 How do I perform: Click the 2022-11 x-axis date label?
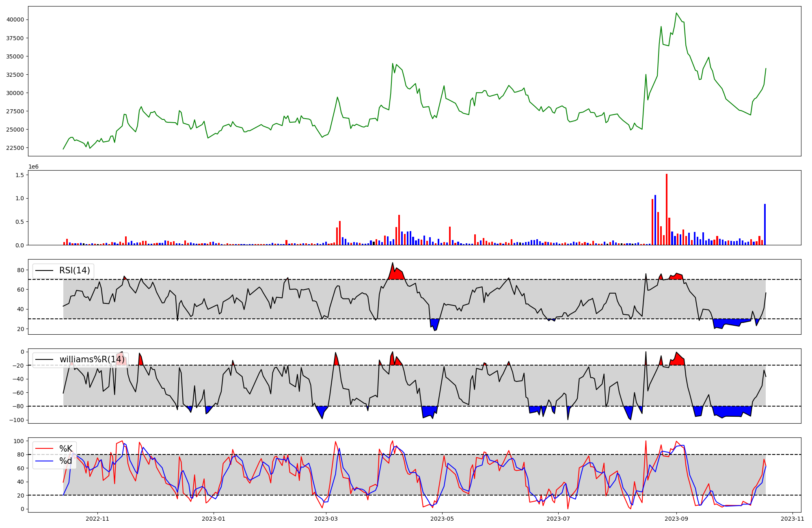[x=98, y=519]
